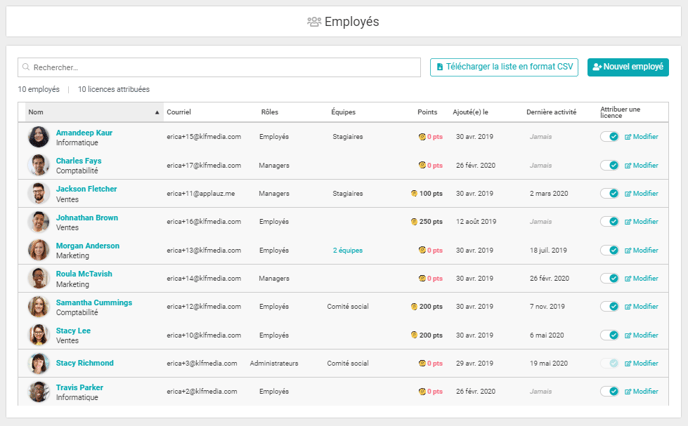This screenshot has width=688, height=426.
Task: Open Stacy Richmond profile name link
Action: pyautogui.click(x=85, y=363)
